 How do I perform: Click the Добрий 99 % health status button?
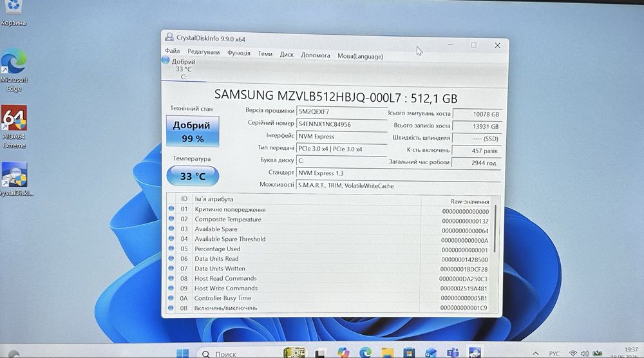coord(193,131)
